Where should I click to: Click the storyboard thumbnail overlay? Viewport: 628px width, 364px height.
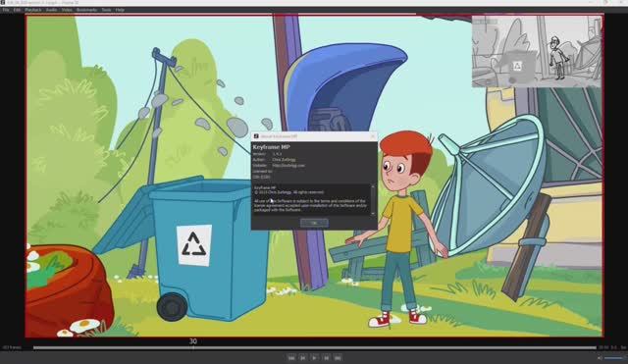(537, 51)
